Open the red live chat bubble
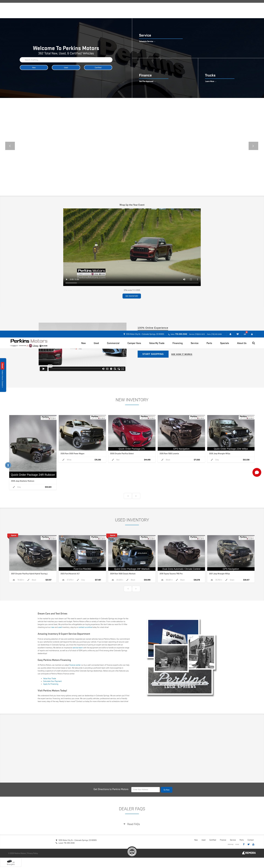This screenshot has width=264, height=868. click(x=257, y=472)
